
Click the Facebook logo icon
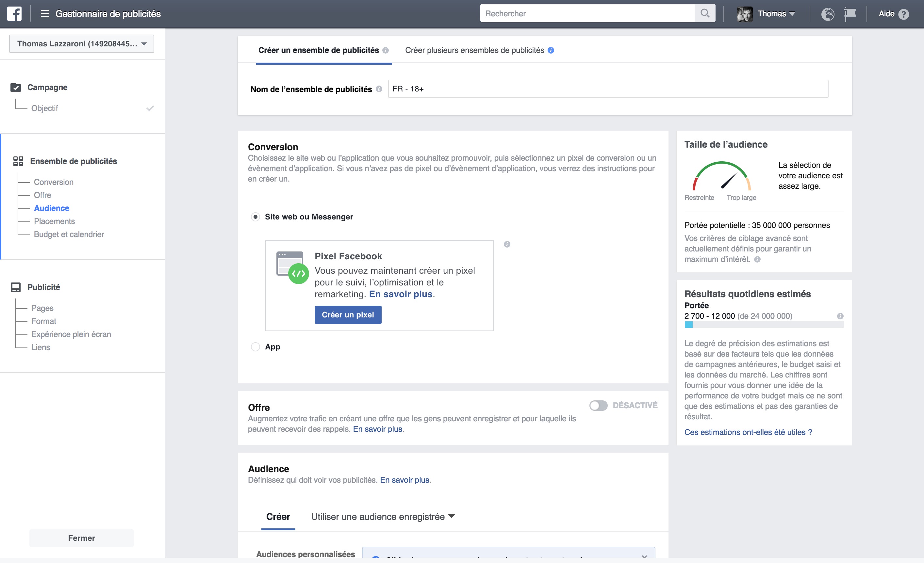[x=14, y=14]
